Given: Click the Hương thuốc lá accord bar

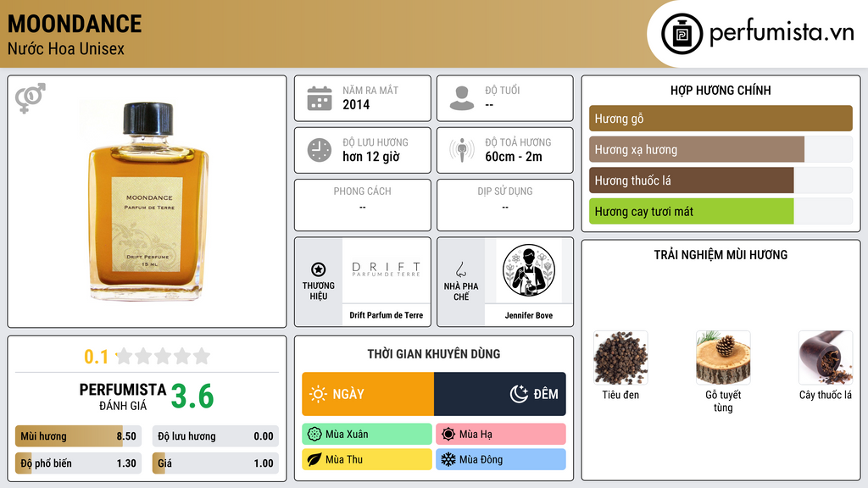Looking at the screenshot, I should tap(721, 180).
